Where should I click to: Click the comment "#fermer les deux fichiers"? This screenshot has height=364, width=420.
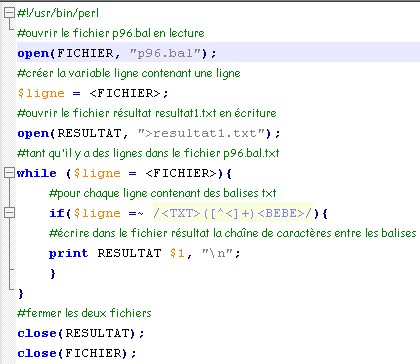(x=84, y=313)
